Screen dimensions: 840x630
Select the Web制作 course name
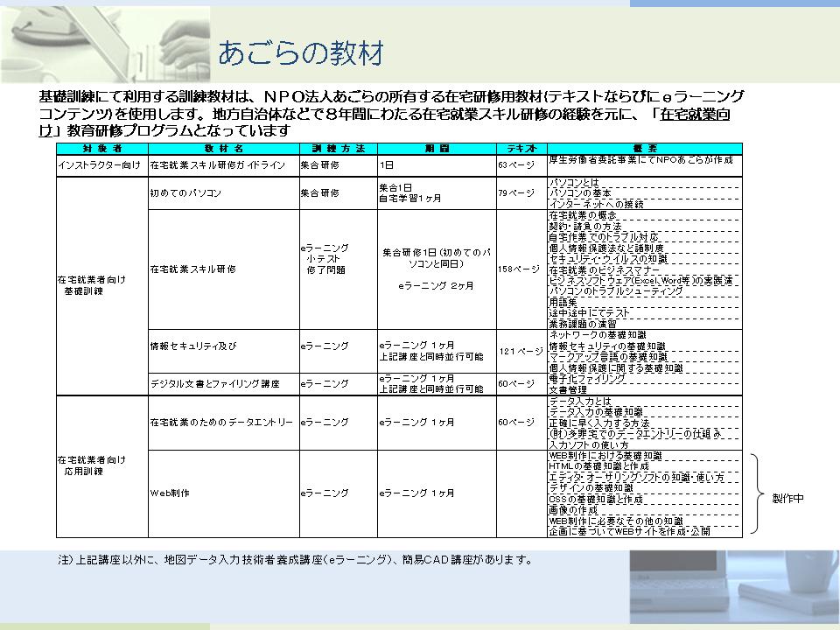[x=170, y=493]
